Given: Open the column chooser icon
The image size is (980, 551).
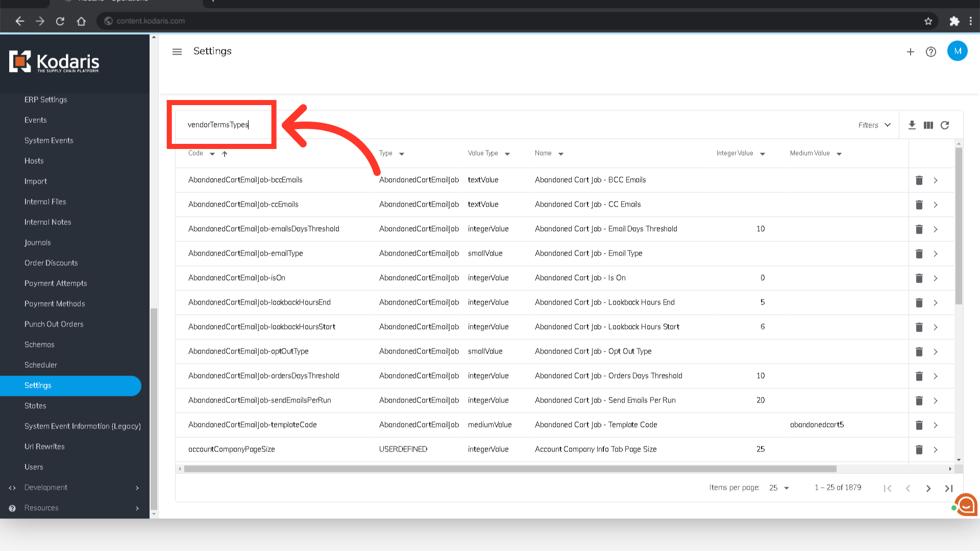Looking at the screenshot, I should (928, 125).
